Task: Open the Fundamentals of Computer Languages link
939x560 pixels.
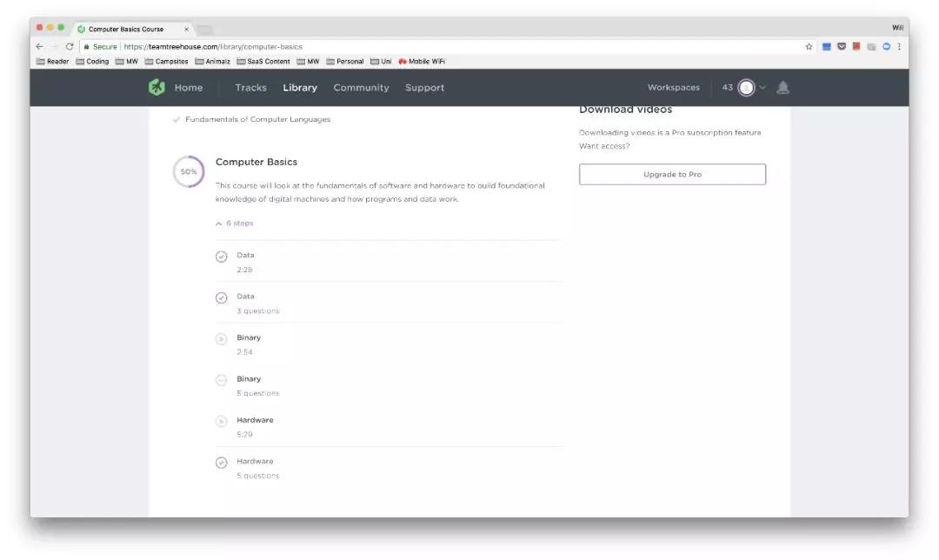Action: (x=257, y=119)
